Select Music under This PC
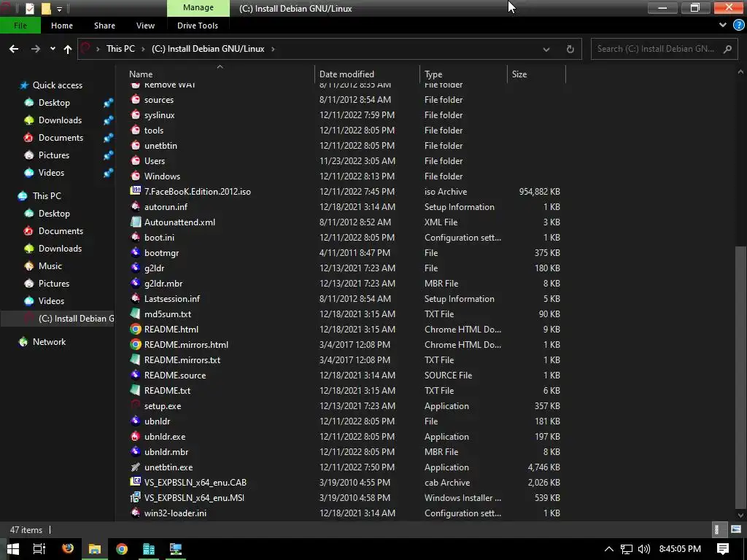 50,265
